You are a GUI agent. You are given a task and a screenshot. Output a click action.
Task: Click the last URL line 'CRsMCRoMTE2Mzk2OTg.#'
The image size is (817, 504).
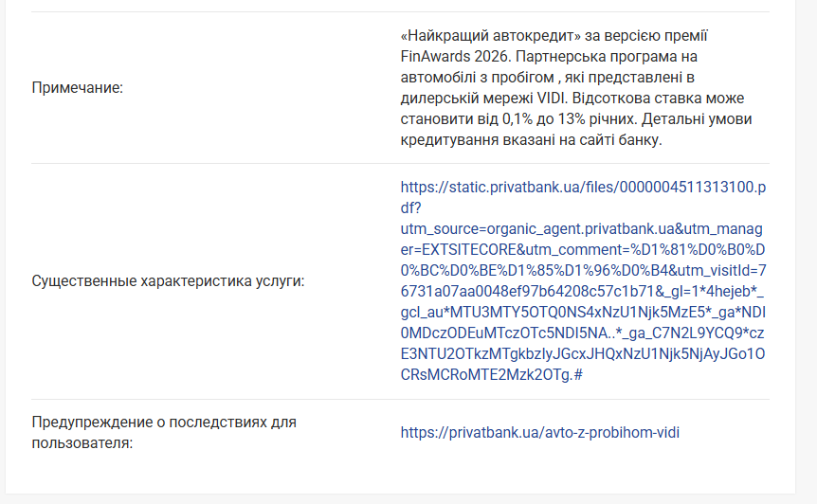491,374
